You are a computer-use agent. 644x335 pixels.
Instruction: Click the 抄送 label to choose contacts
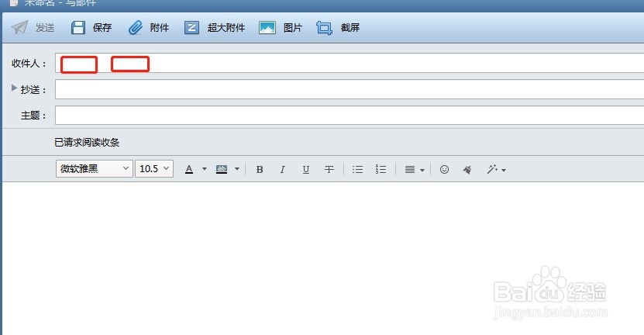[x=33, y=90]
